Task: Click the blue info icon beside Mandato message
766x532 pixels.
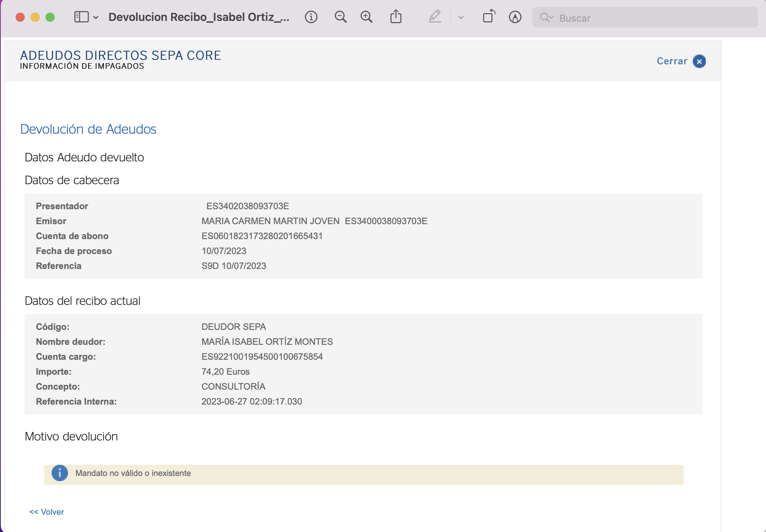Action: (x=60, y=473)
